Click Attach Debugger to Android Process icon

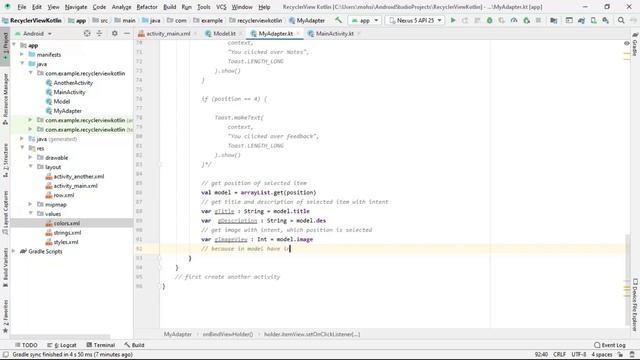click(527, 20)
